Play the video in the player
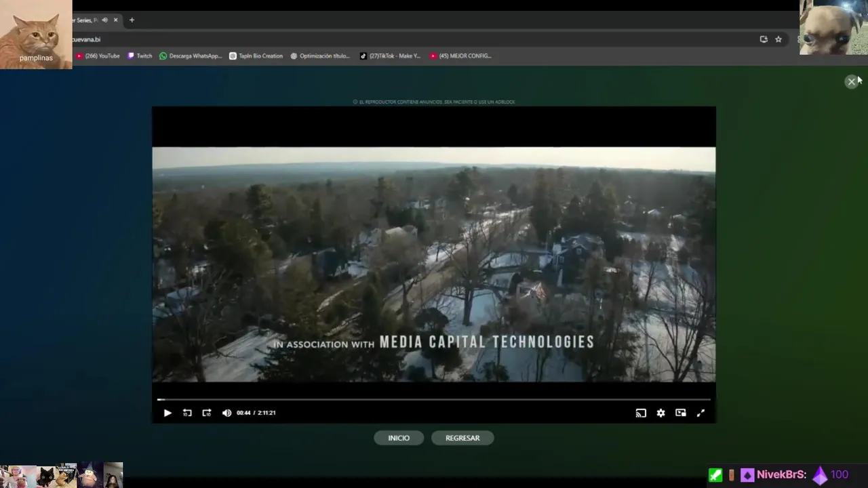The width and height of the screenshot is (868, 488). (167, 413)
